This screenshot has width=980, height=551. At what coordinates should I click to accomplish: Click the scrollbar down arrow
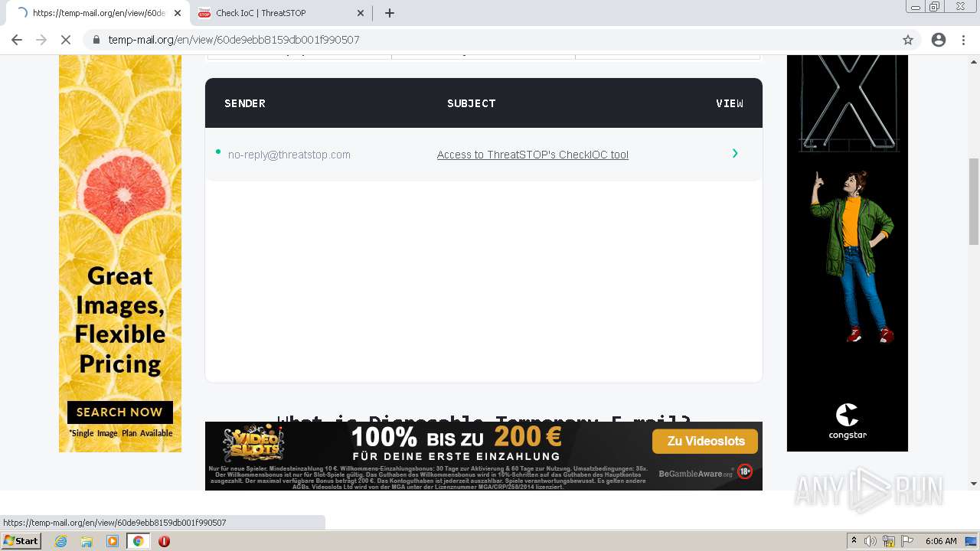[974, 484]
